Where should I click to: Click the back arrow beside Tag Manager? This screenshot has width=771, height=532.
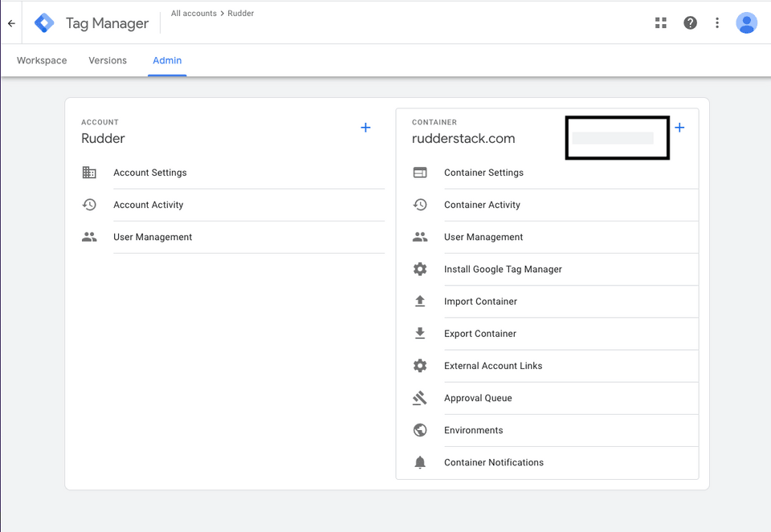11,23
